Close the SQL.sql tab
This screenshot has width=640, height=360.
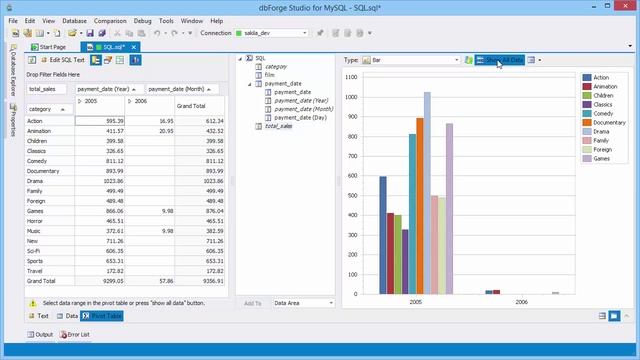133,47
